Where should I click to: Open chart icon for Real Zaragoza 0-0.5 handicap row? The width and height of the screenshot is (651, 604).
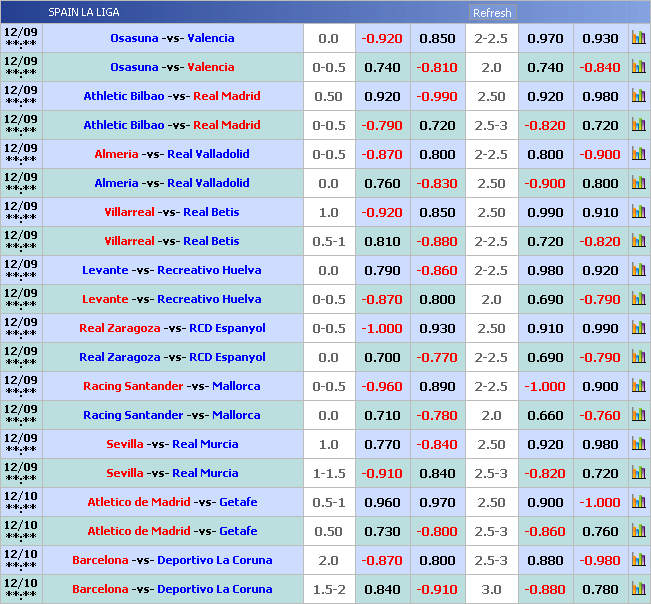tap(638, 328)
